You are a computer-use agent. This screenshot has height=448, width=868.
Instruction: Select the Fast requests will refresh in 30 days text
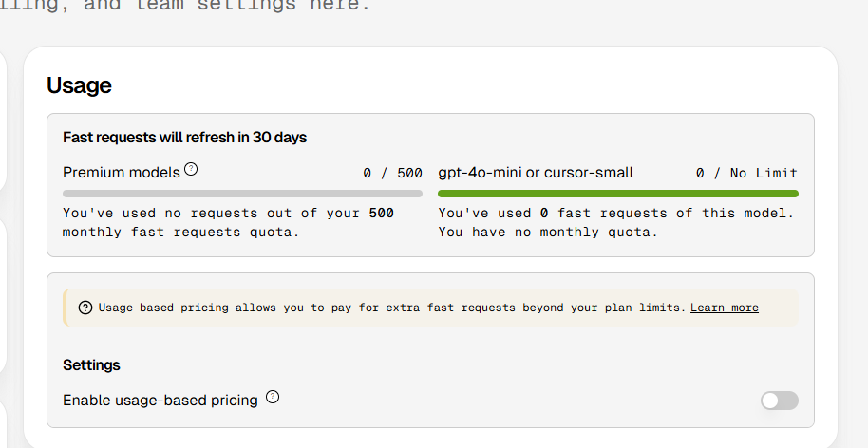pos(184,138)
